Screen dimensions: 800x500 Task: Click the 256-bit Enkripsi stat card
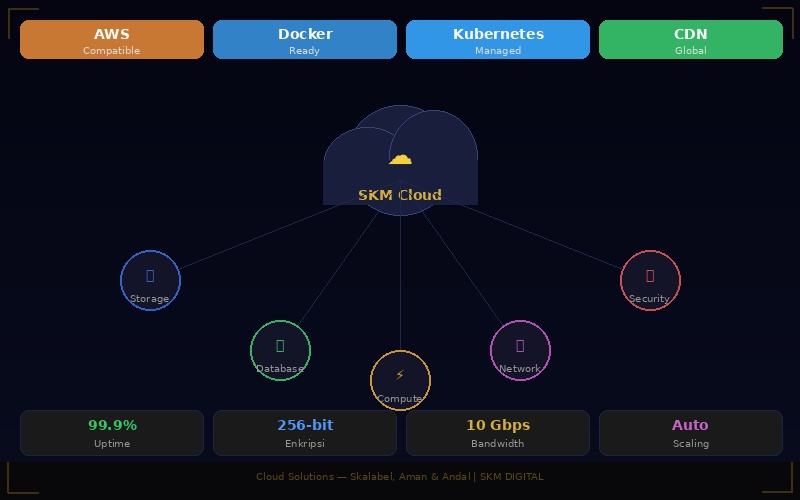[305, 433]
